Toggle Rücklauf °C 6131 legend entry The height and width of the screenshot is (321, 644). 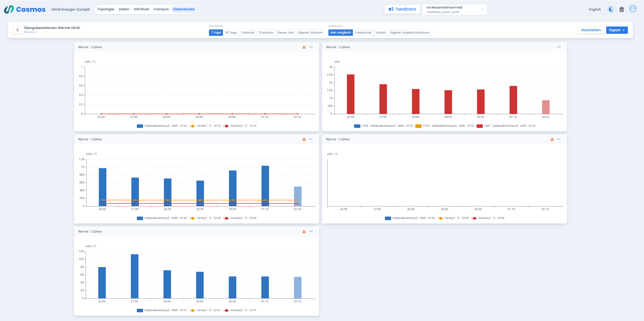click(x=240, y=310)
